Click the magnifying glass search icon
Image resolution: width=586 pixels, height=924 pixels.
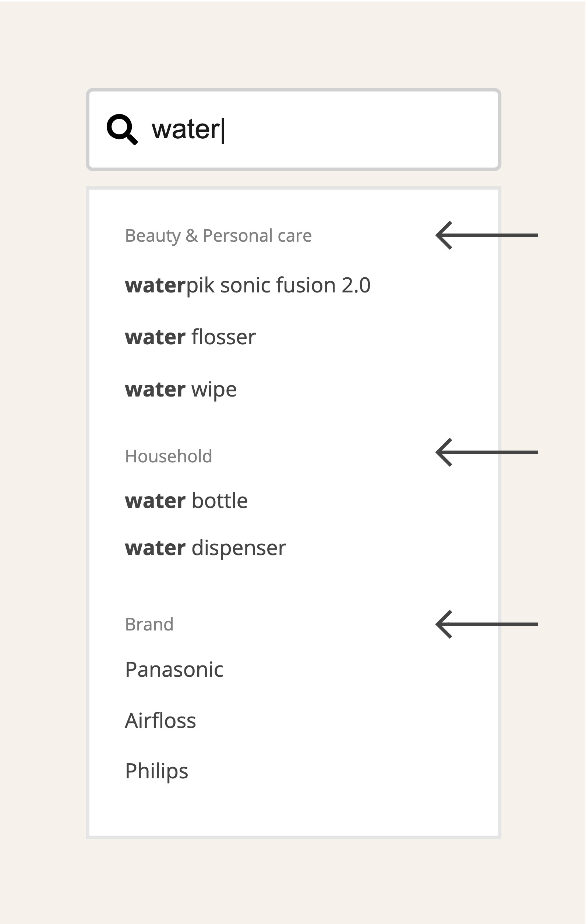[122, 129]
